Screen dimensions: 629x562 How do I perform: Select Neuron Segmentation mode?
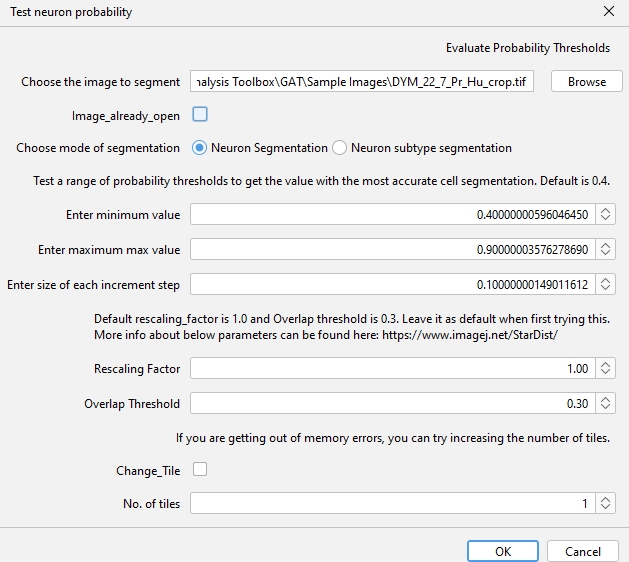200,148
